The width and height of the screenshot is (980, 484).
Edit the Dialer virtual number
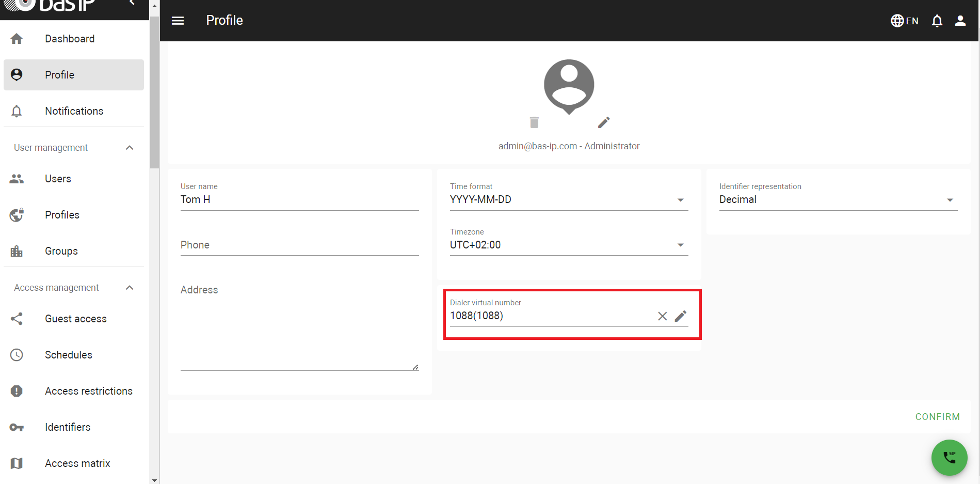pyautogui.click(x=681, y=316)
